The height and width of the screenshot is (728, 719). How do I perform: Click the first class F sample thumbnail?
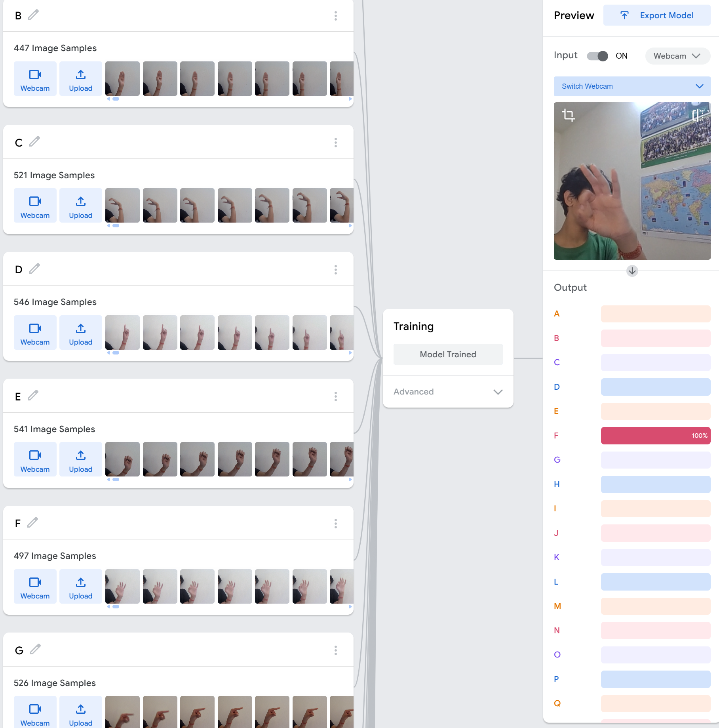point(122,586)
